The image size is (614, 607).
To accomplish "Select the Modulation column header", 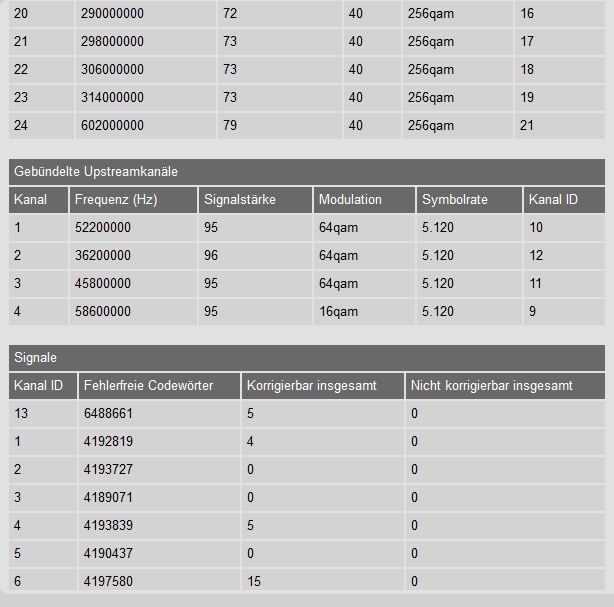I will 350,199.
